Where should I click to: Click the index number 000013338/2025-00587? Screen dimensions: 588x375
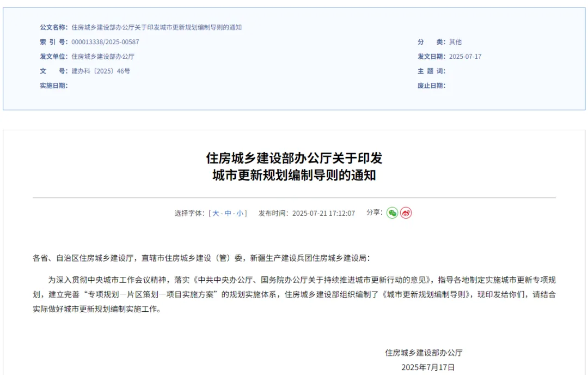coord(107,41)
